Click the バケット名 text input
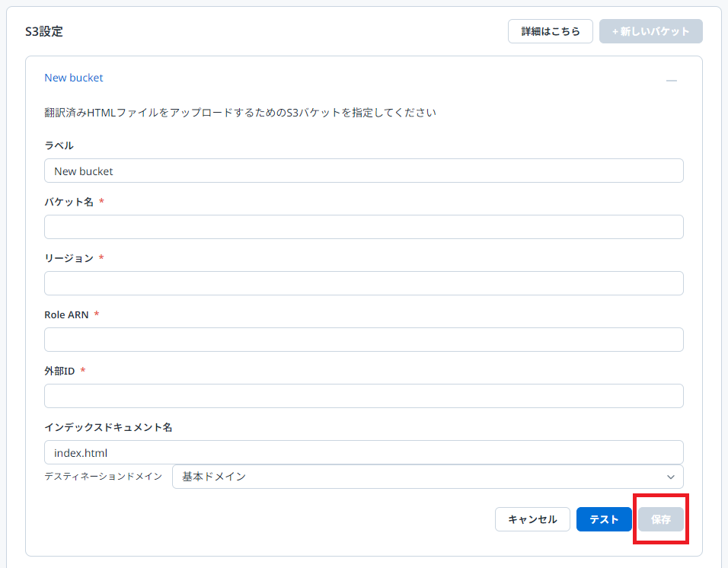The image size is (728, 568). [x=363, y=227]
